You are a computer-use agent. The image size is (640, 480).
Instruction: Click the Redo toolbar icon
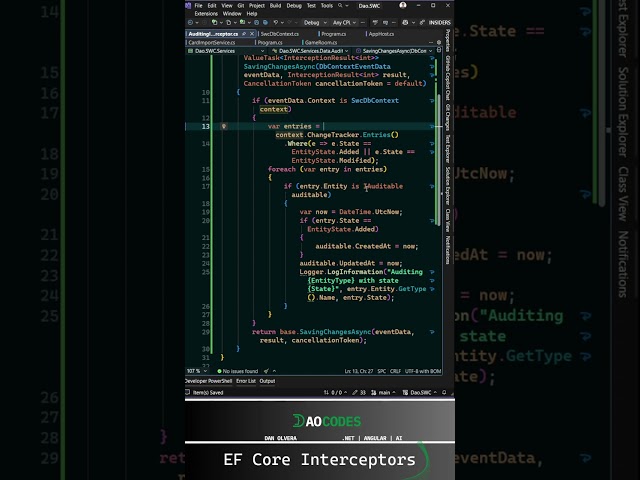point(290,22)
